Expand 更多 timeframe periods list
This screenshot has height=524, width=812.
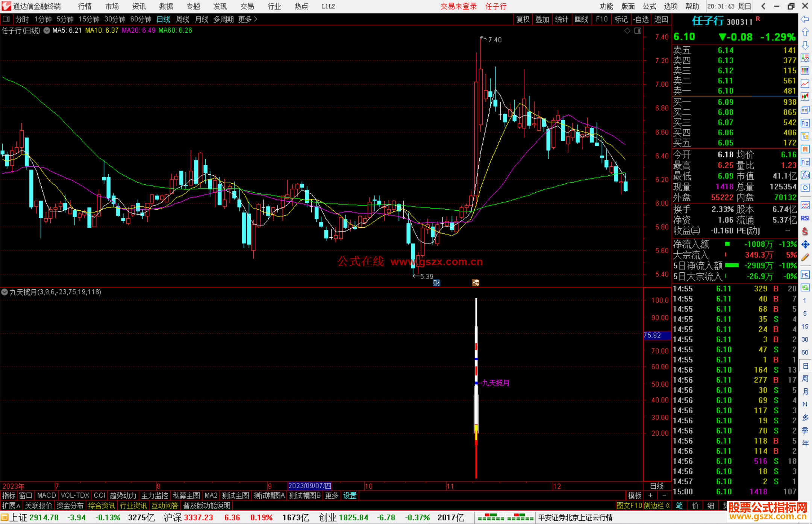pos(247,19)
